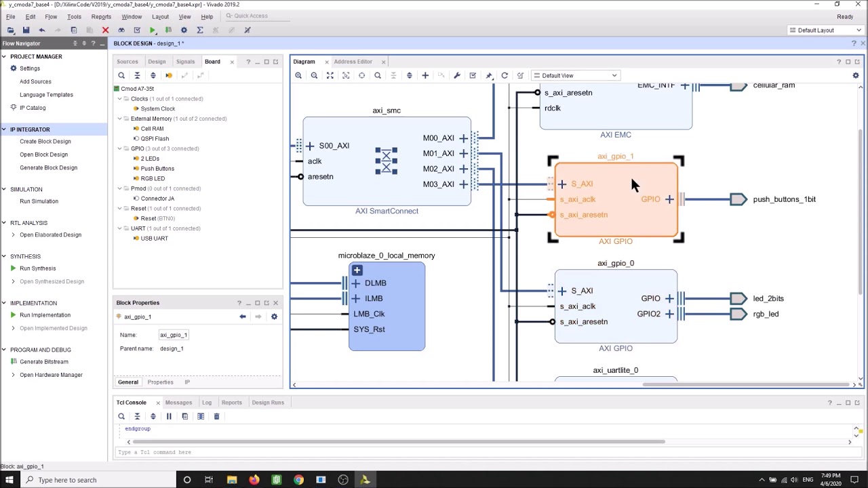Click the Tcl Console search icon

pos(121,416)
